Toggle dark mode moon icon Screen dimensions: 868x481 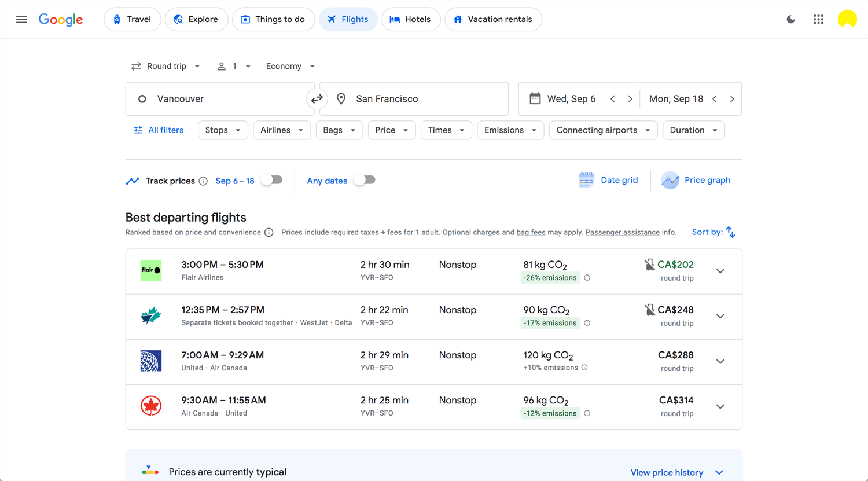click(x=790, y=19)
